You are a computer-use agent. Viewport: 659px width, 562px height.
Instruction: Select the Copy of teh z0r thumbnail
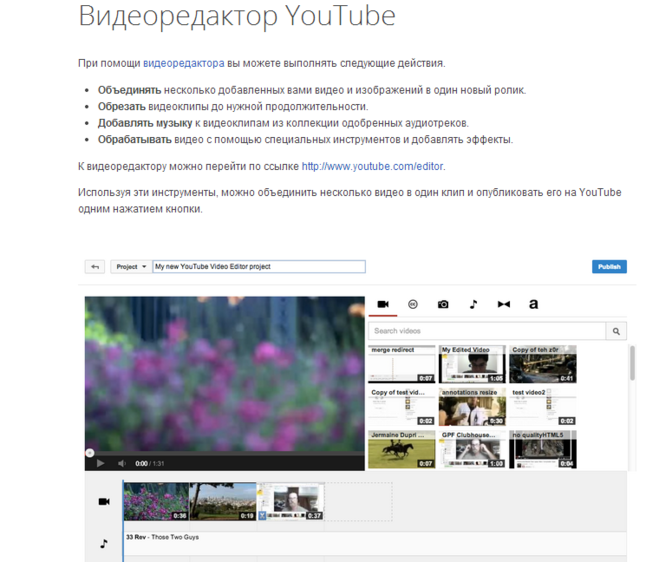pyautogui.click(x=543, y=364)
